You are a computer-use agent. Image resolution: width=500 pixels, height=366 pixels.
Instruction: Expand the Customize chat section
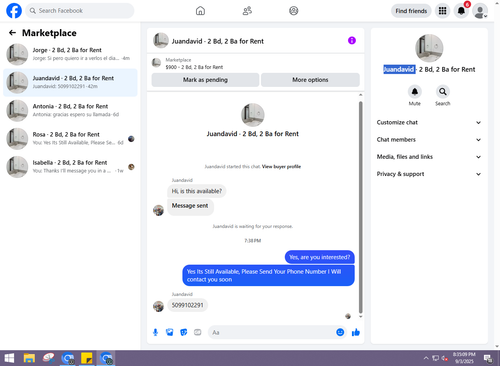point(429,122)
